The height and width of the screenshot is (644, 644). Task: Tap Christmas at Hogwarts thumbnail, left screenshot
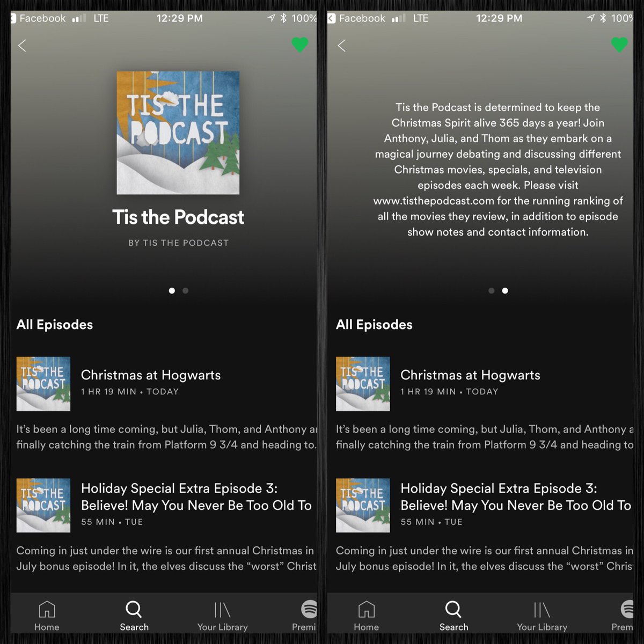point(43,384)
